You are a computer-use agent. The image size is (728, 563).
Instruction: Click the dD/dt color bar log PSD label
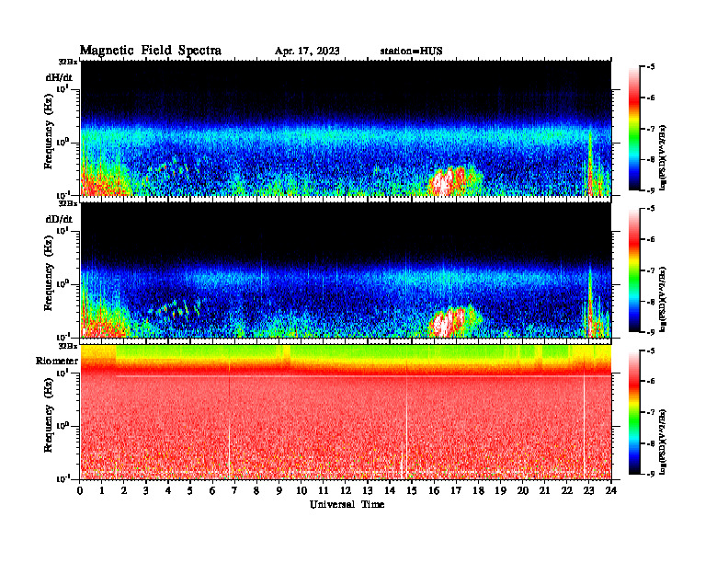point(664,299)
